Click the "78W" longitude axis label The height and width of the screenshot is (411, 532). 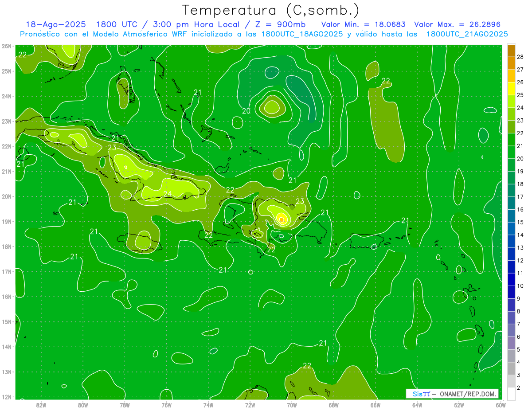pyautogui.click(x=125, y=405)
